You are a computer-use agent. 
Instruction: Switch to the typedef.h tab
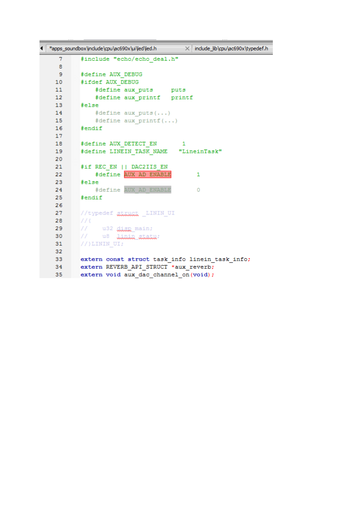[232, 48]
